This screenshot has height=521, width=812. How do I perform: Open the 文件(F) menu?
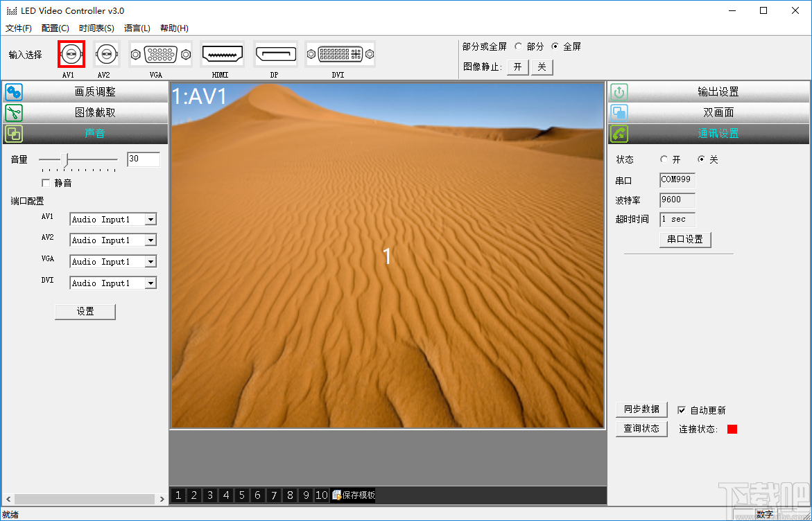point(19,28)
